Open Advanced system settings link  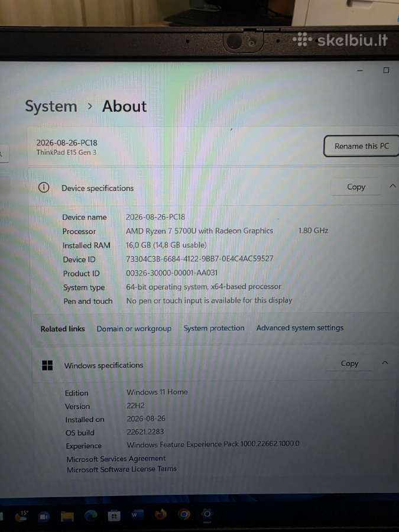coord(300,327)
